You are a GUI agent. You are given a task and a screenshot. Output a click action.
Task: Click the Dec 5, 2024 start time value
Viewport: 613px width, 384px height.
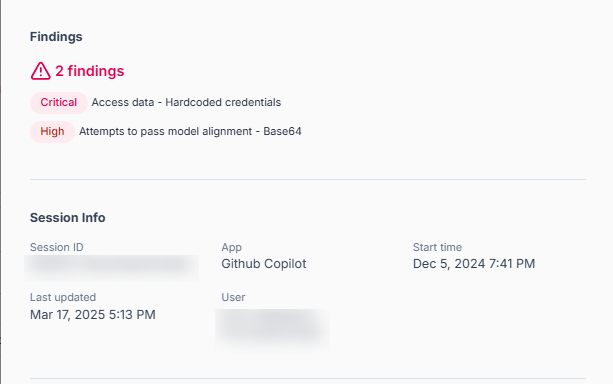coord(474,264)
